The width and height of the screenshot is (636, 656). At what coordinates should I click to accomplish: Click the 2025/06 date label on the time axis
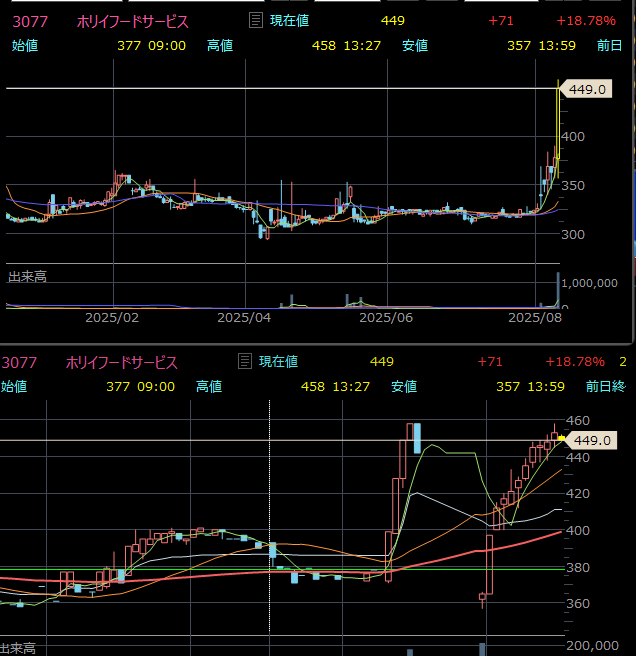[x=386, y=318]
